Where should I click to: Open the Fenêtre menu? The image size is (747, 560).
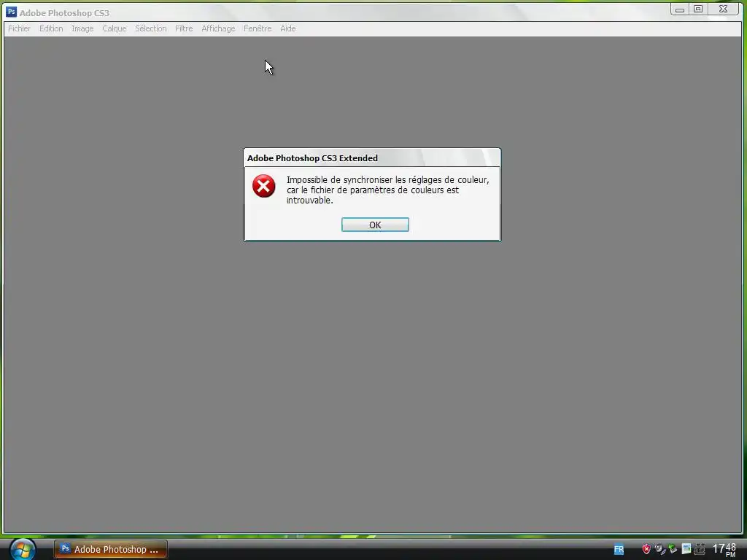pos(258,28)
